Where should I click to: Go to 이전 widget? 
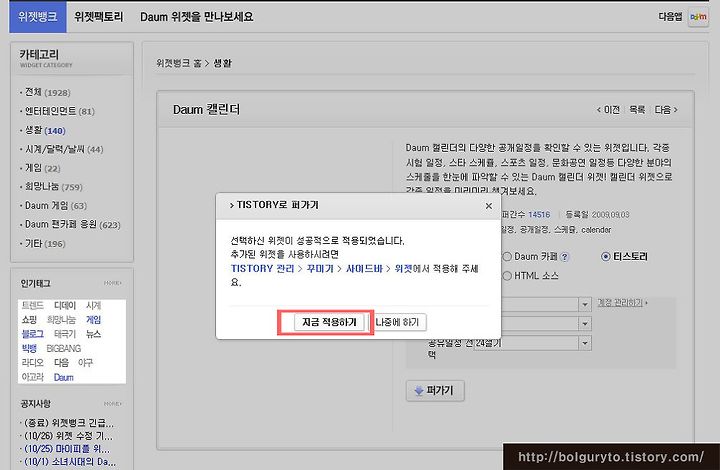pyautogui.click(x=608, y=110)
